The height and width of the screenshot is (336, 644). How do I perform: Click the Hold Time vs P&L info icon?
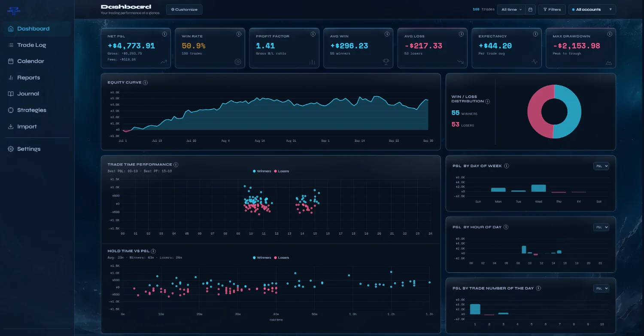coord(153,251)
